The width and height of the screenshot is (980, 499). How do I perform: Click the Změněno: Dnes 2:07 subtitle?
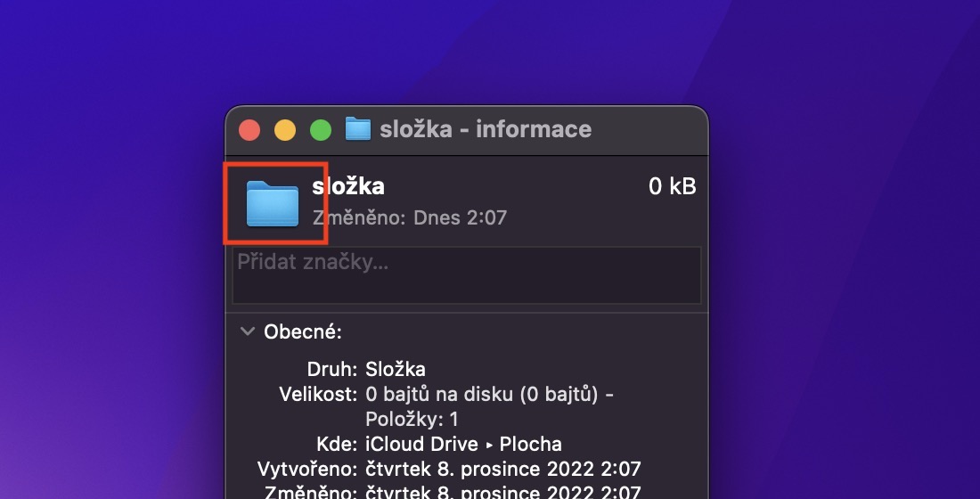click(410, 217)
